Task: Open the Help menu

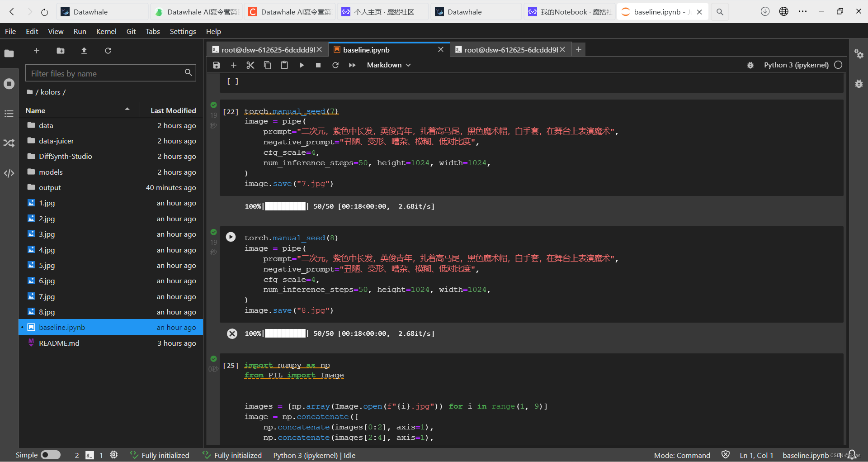Action: coord(213,31)
